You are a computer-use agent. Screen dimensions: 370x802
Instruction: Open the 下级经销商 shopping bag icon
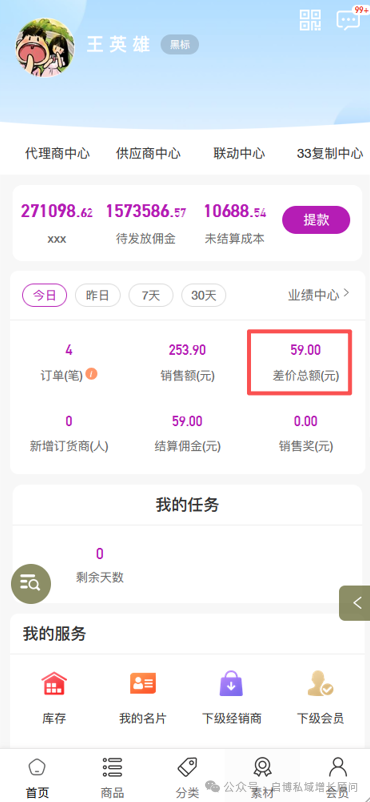(231, 683)
